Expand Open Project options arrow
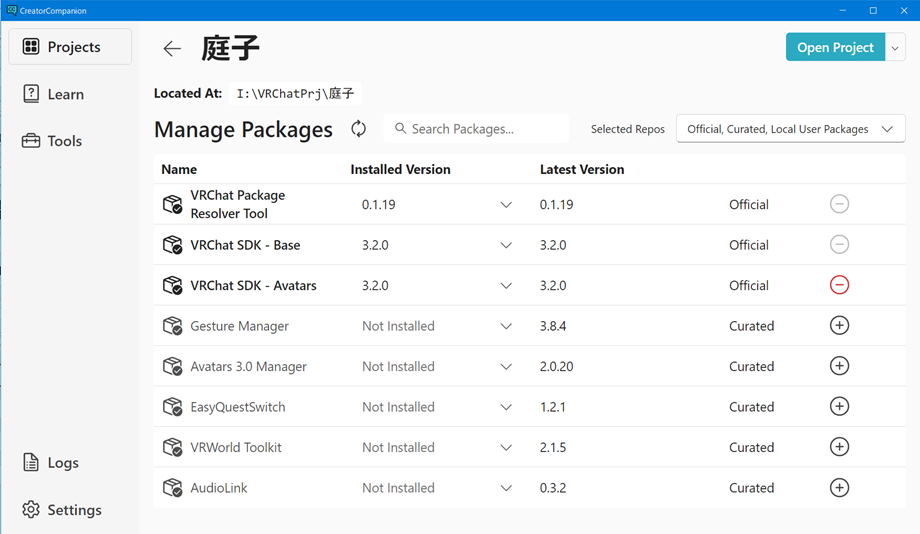The image size is (920, 534). (895, 48)
